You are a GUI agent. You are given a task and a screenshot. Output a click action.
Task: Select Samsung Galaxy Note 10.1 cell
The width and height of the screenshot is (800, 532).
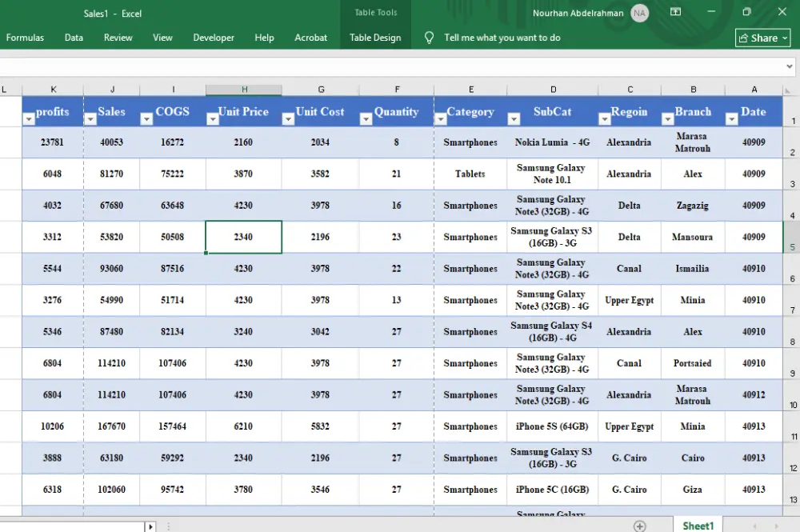[553, 174]
